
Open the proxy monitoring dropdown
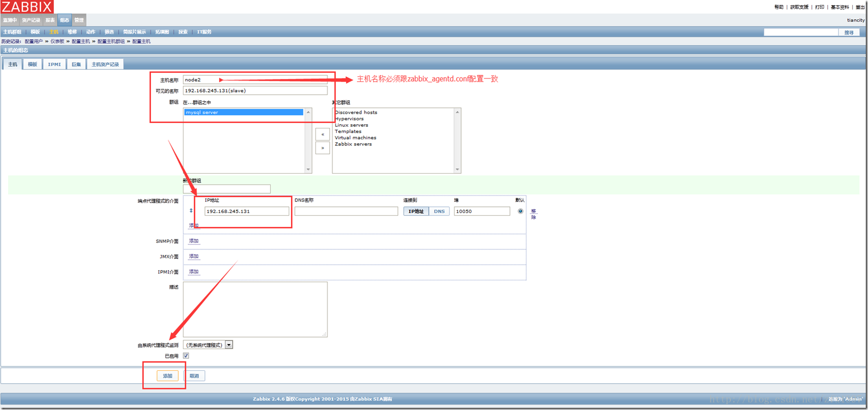click(x=208, y=345)
